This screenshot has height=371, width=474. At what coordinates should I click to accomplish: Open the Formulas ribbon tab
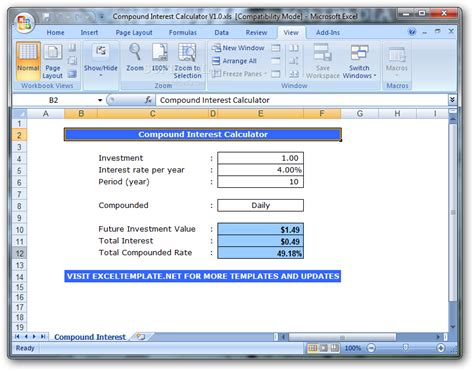click(182, 33)
